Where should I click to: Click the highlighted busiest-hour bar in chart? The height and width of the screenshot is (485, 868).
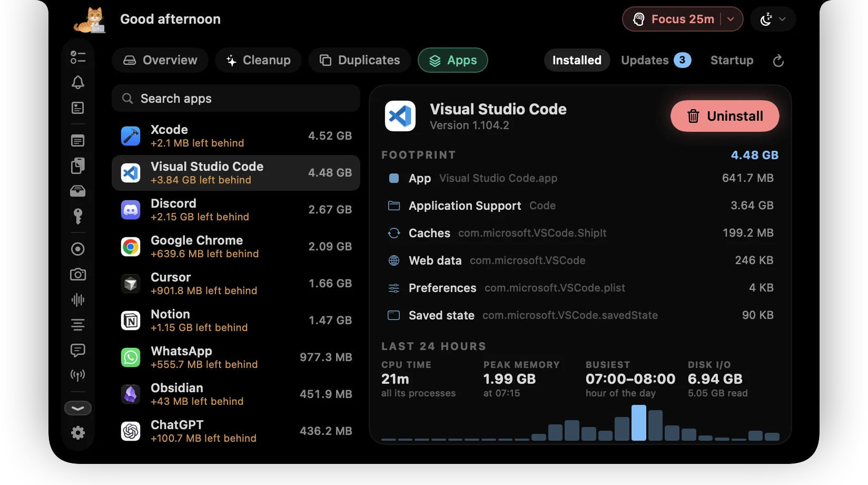[639, 423]
